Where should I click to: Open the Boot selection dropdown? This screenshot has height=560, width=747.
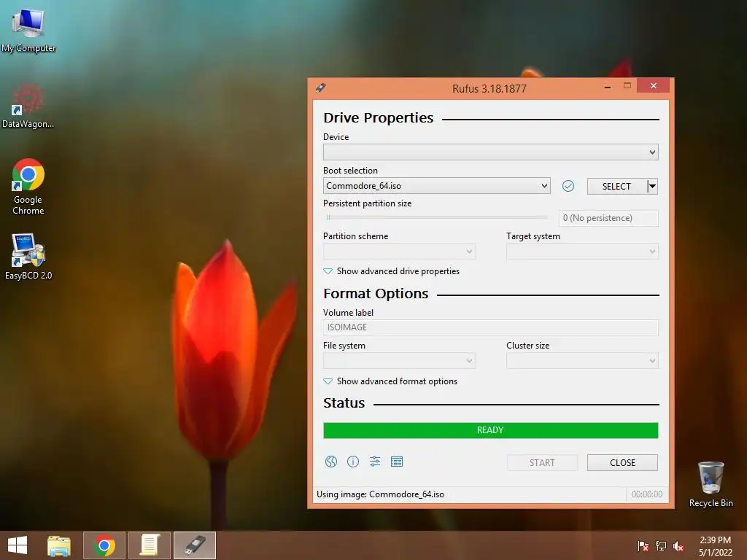pyautogui.click(x=436, y=186)
